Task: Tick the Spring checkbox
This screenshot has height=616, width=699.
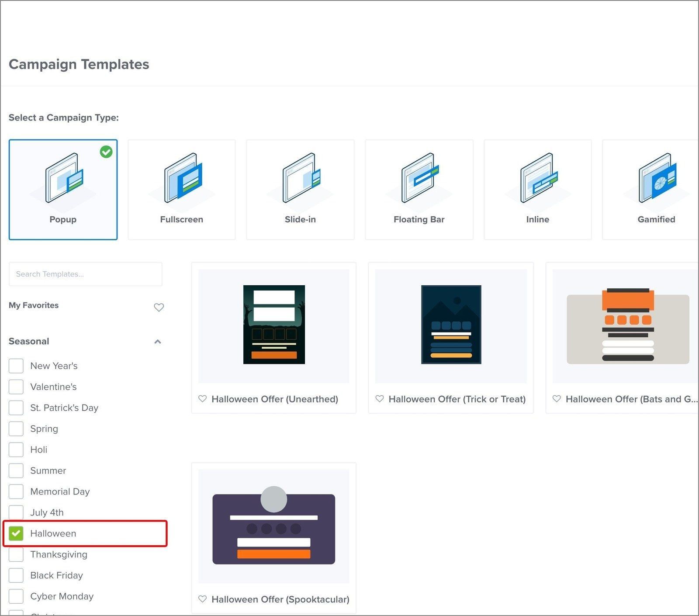Action: click(x=16, y=429)
